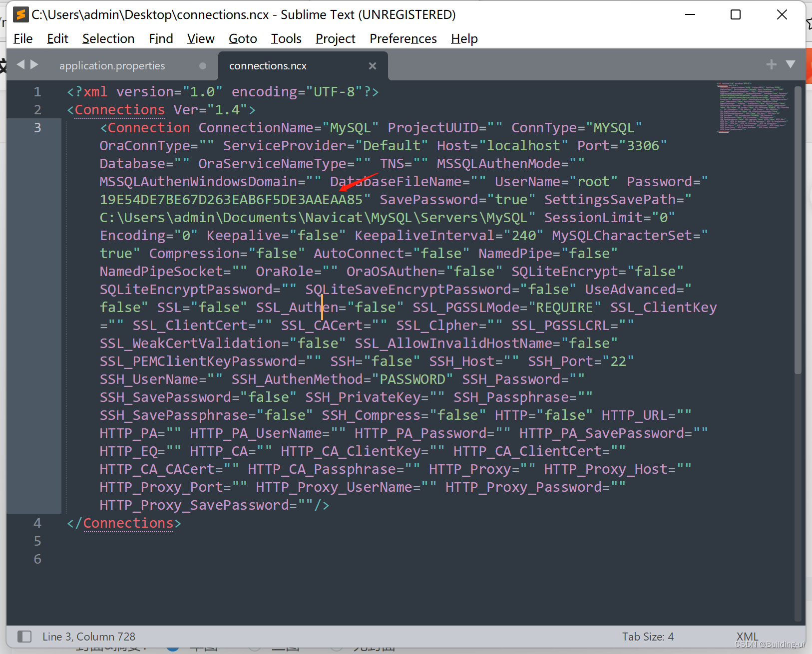
Task: Click the ServiceProvider value "Default"
Action: pyautogui.click(x=392, y=146)
